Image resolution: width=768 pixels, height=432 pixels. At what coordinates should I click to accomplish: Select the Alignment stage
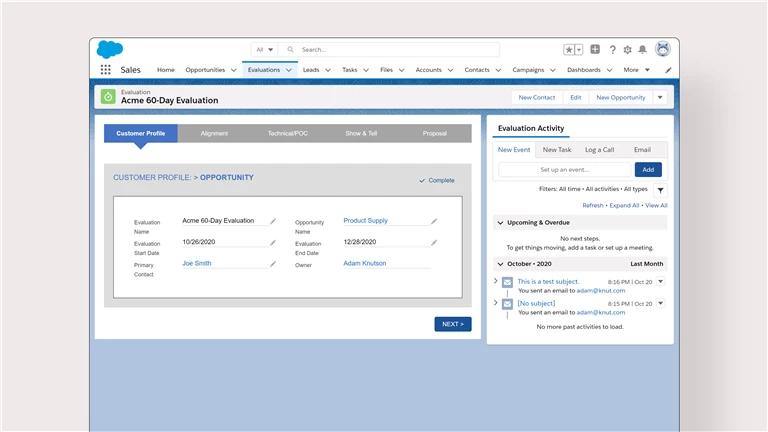tap(214, 133)
